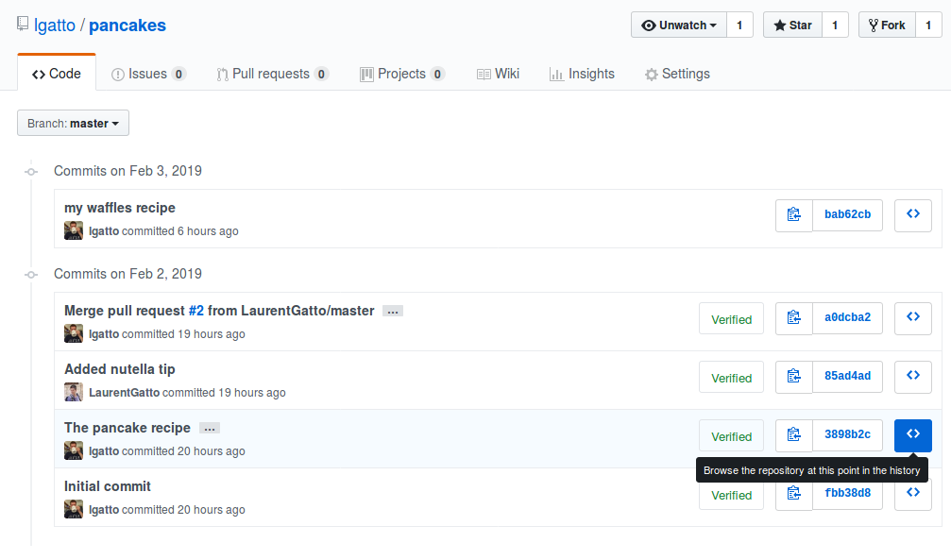This screenshot has width=951, height=560.
Task: Copy the 85ad4ad commit SHA to clipboard
Action: click(793, 377)
